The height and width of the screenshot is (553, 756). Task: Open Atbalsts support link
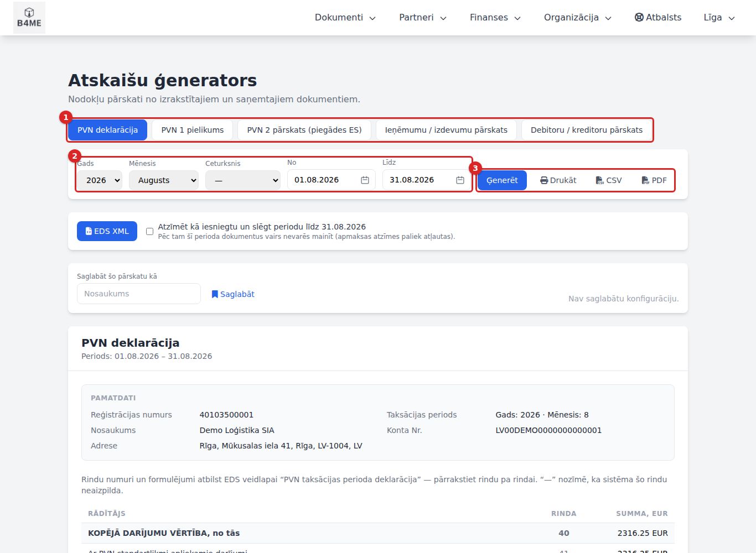[x=658, y=18]
